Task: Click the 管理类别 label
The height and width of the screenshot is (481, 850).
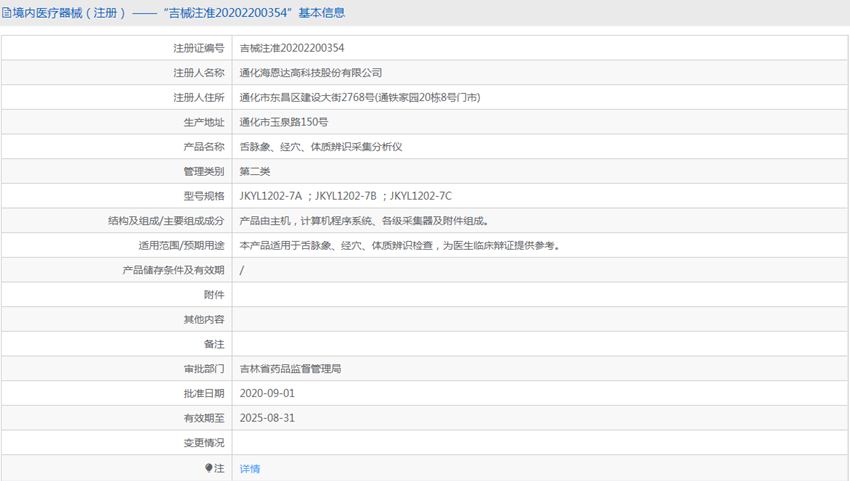Action: tap(204, 171)
